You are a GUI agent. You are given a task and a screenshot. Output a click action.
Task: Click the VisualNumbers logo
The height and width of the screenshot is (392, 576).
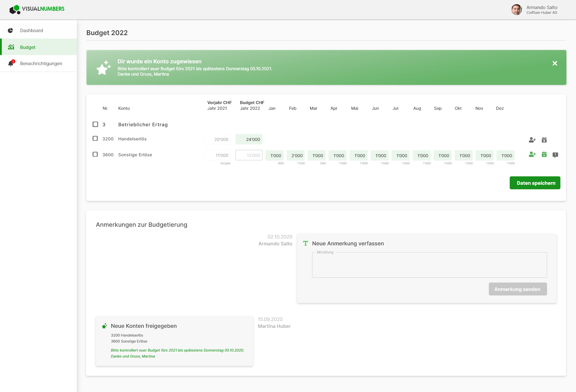pos(37,9)
